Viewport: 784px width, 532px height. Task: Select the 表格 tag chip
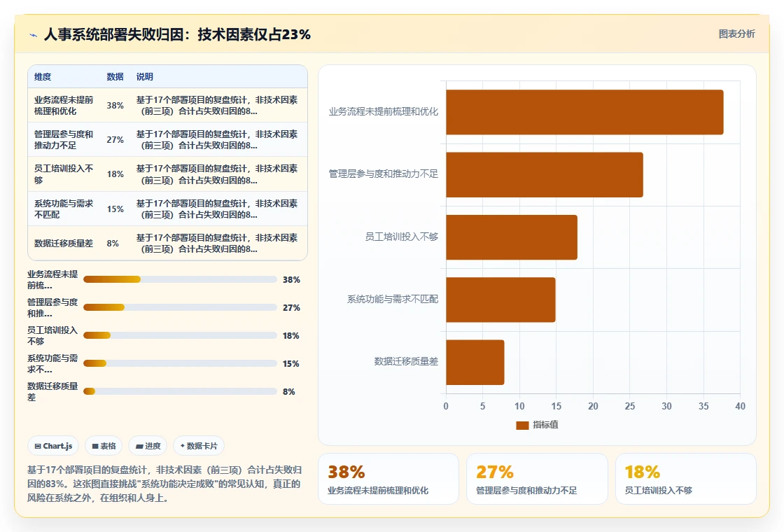(x=104, y=446)
